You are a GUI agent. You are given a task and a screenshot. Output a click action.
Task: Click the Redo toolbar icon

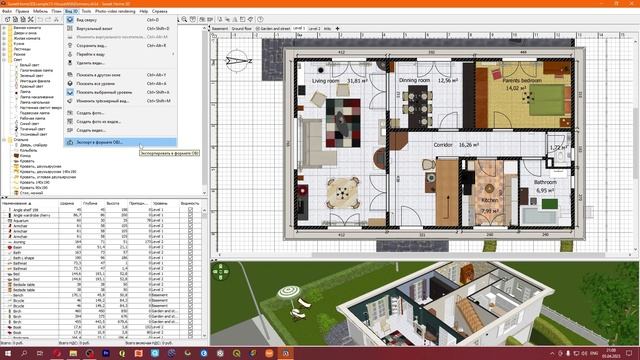(48, 19)
